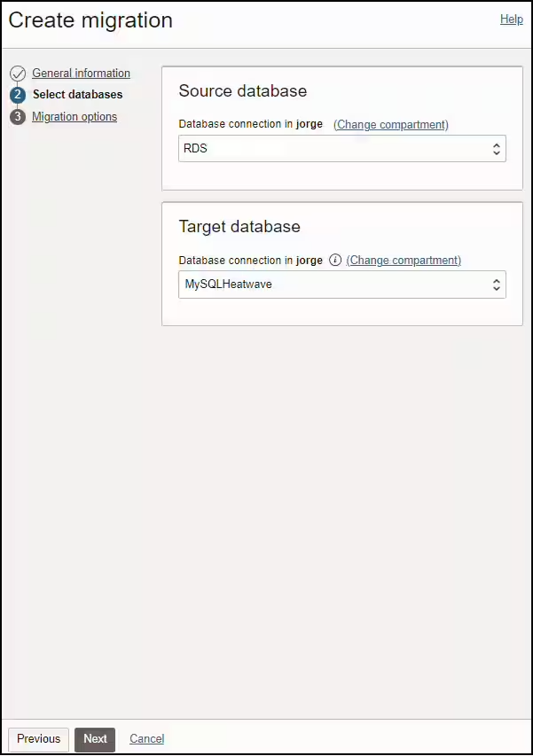Click Next to continue the wizard

click(94, 738)
